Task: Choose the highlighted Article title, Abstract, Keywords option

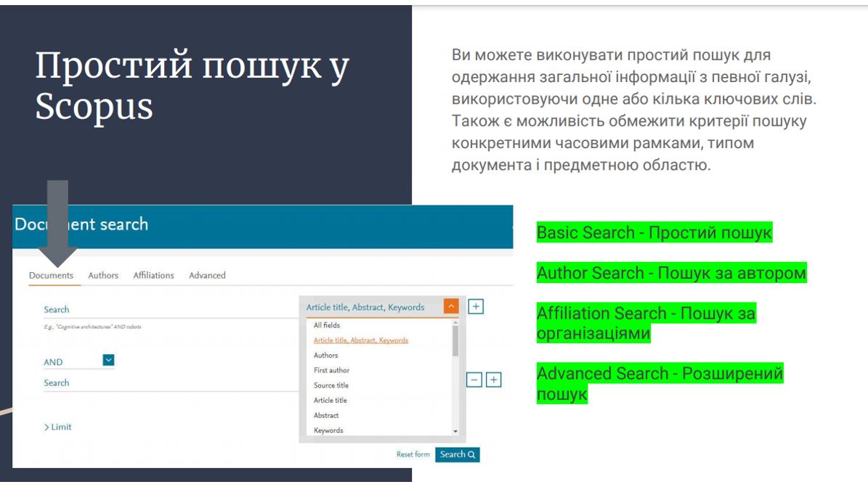Action: [x=361, y=340]
